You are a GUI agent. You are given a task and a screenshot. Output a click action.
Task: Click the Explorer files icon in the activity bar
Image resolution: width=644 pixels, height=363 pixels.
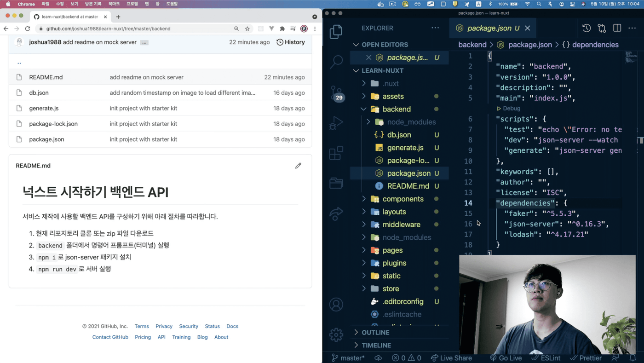pos(336,31)
